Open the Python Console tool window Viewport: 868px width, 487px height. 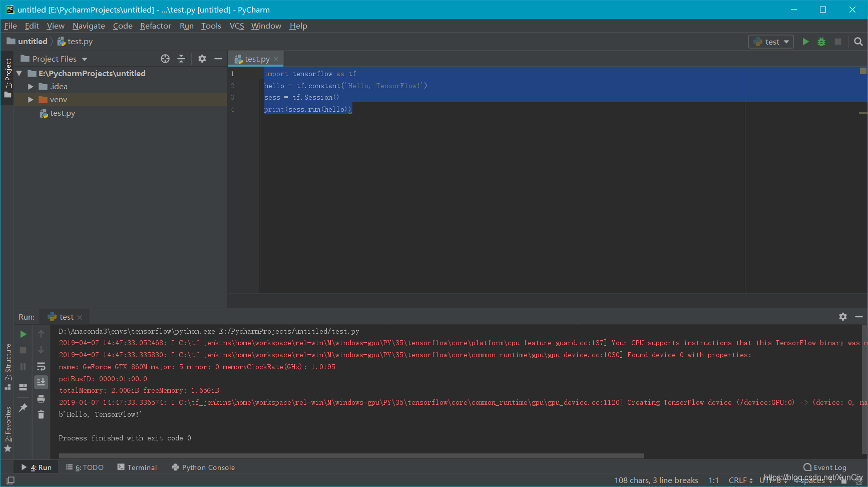coord(203,467)
